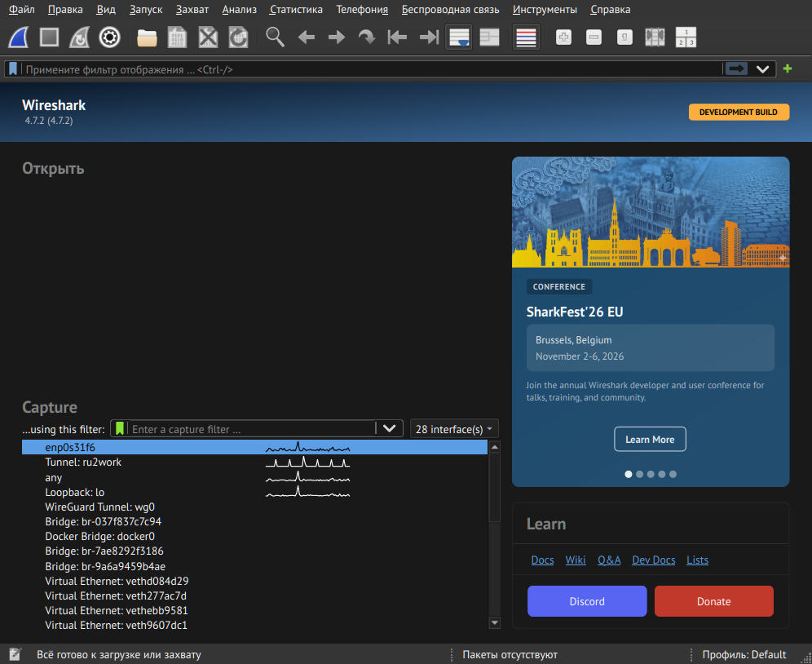Go forward in packet history arrow
This screenshot has width=812, height=664.
point(337,38)
